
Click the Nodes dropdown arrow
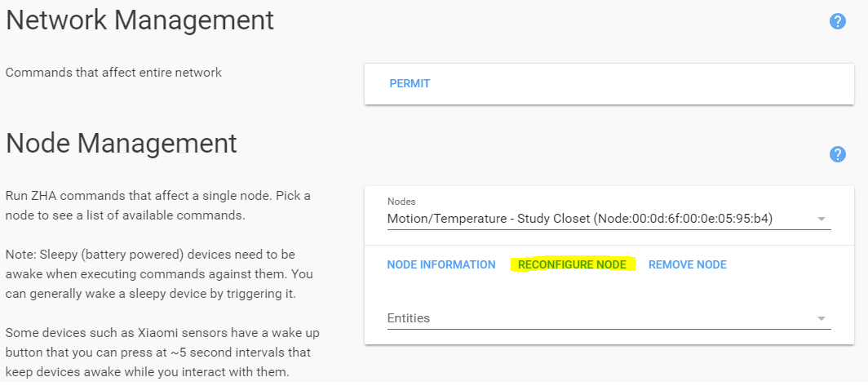click(x=821, y=219)
